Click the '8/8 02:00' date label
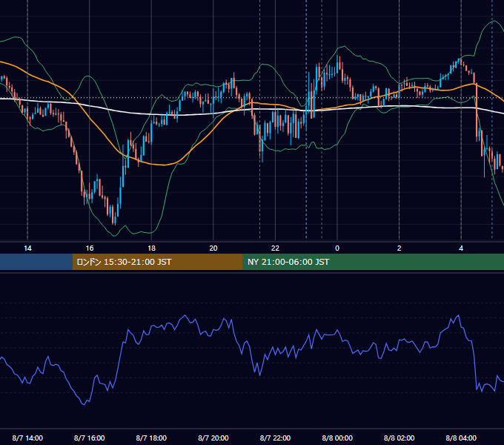Image resolution: width=504 pixels, height=445 pixels. coord(399,438)
